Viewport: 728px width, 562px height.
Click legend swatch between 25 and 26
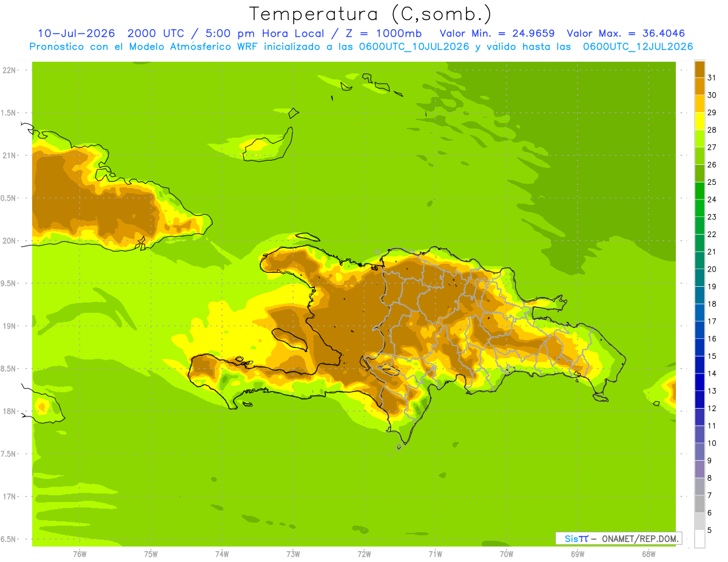[699, 173]
